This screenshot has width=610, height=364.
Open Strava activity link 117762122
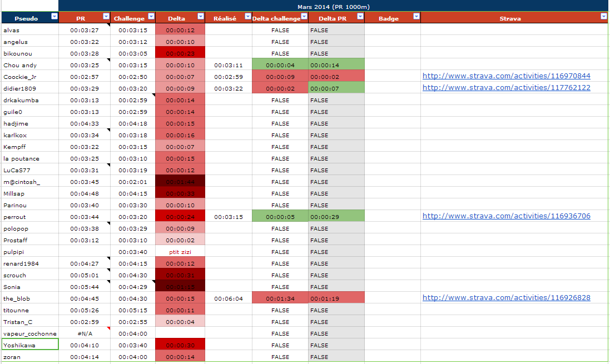tap(506, 87)
